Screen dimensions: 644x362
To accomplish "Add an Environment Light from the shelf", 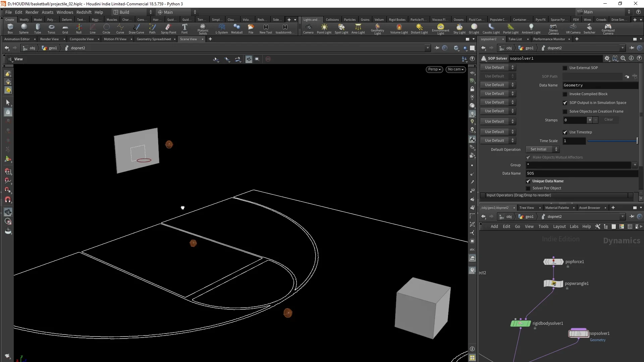I will click(x=440, y=29).
